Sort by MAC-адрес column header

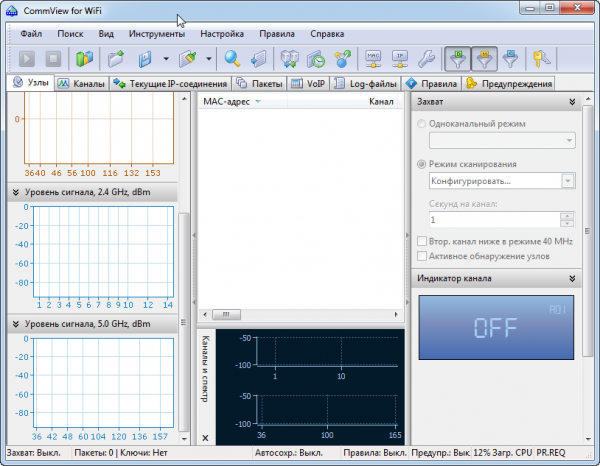click(x=243, y=102)
